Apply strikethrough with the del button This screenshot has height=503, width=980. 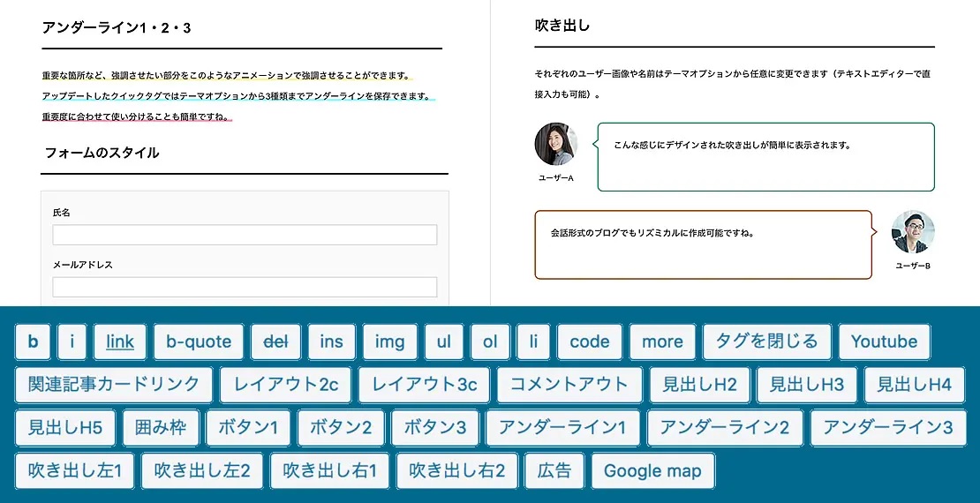275,342
